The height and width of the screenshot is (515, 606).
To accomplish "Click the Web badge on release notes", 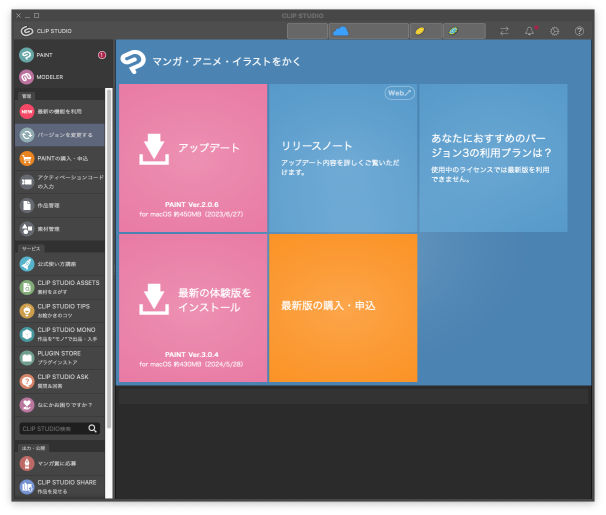I will [x=400, y=93].
